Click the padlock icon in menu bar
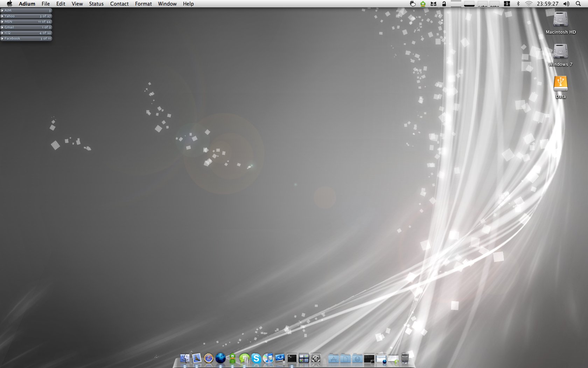The image size is (588, 368). click(444, 4)
